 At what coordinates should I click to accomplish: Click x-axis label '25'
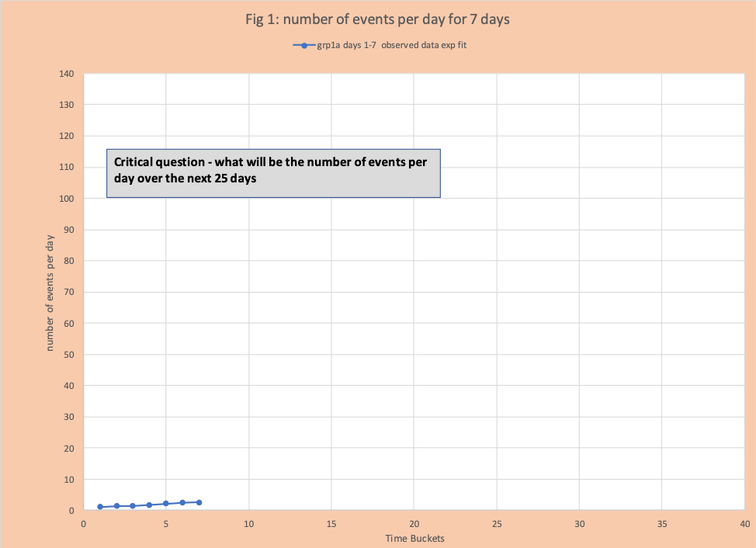[497, 524]
